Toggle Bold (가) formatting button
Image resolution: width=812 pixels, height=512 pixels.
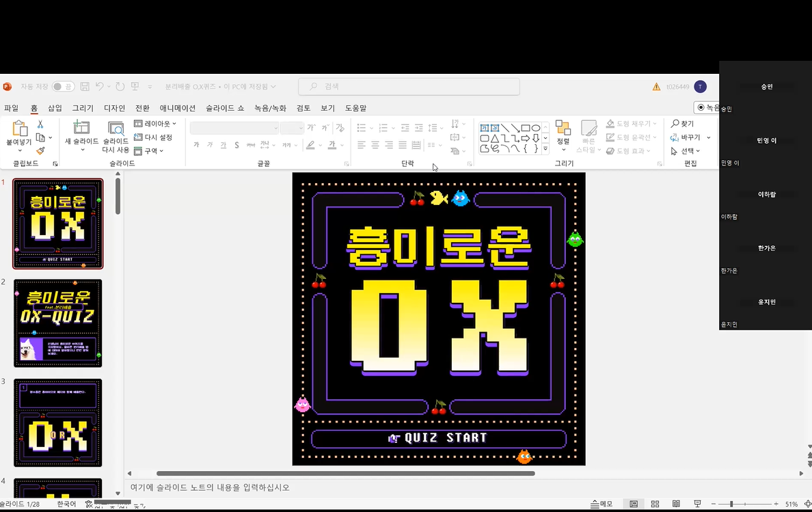click(196, 145)
